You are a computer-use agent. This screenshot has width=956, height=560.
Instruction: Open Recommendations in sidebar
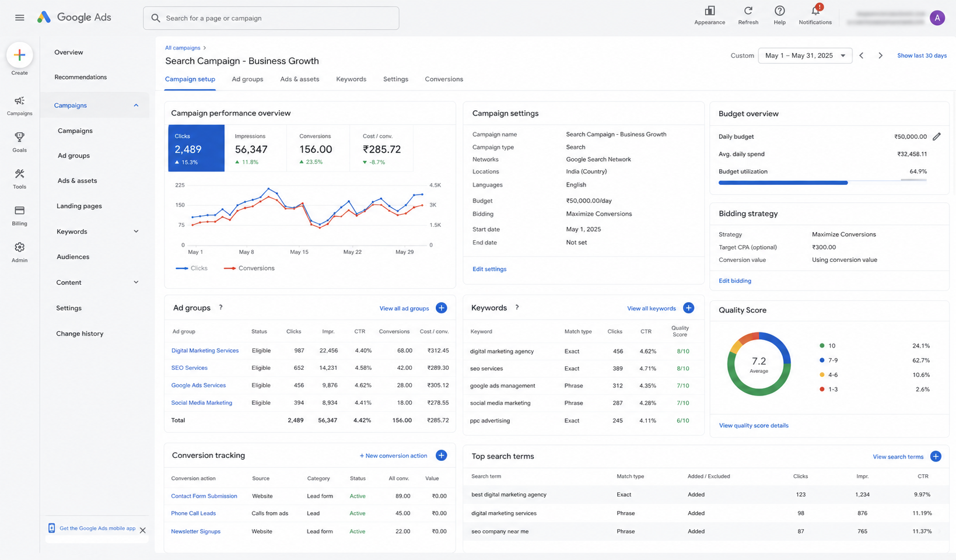(80, 77)
